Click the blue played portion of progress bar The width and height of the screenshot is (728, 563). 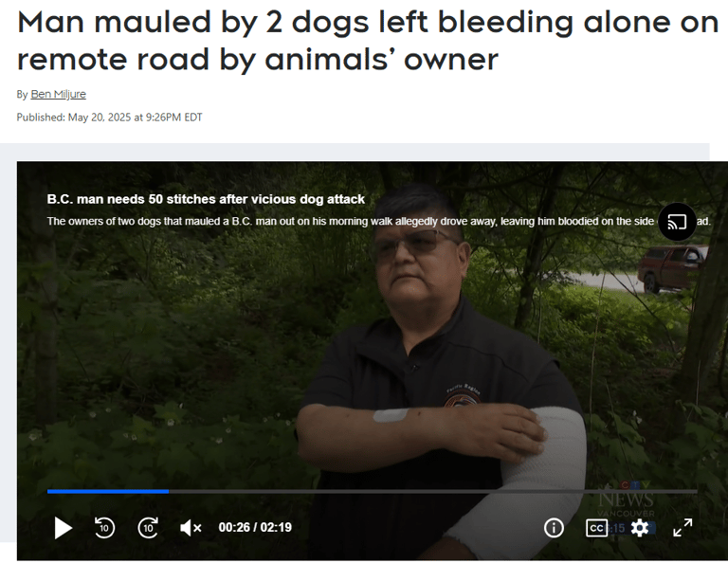(108, 491)
